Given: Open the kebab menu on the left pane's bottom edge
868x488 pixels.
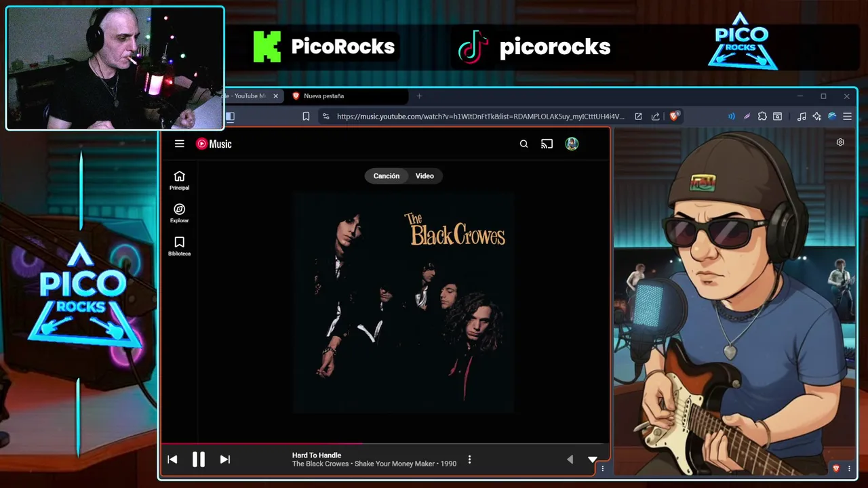Looking at the screenshot, I should [603, 468].
